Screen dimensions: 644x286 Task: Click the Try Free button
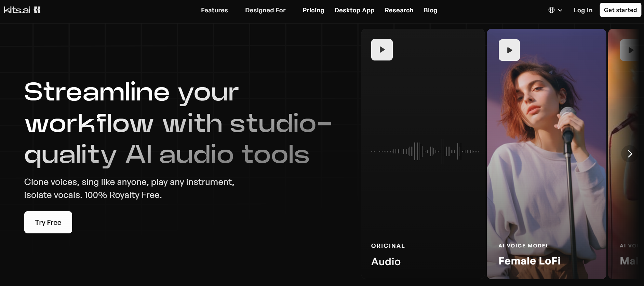pyautogui.click(x=48, y=222)
